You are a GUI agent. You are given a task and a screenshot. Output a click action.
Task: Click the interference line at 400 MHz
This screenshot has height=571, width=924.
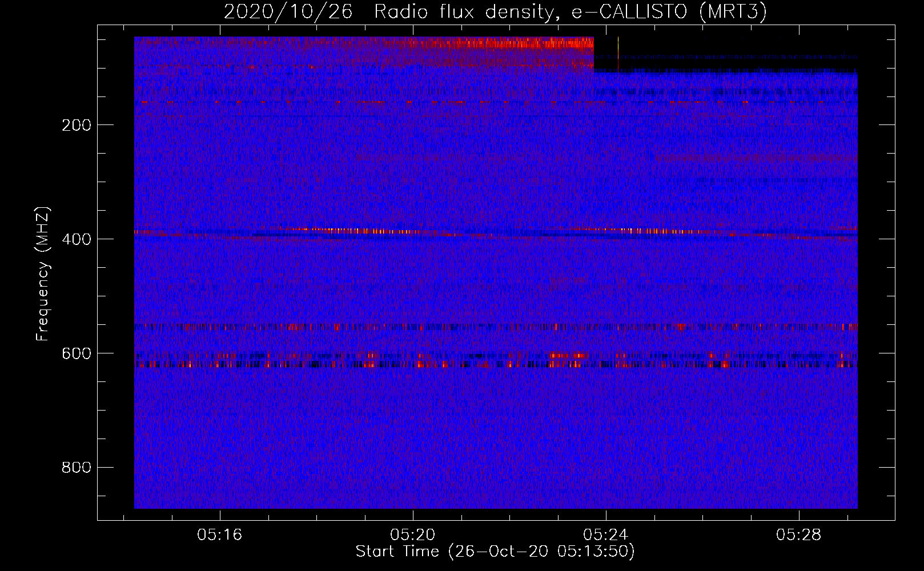pyautogui.click(x=496, y=232)
